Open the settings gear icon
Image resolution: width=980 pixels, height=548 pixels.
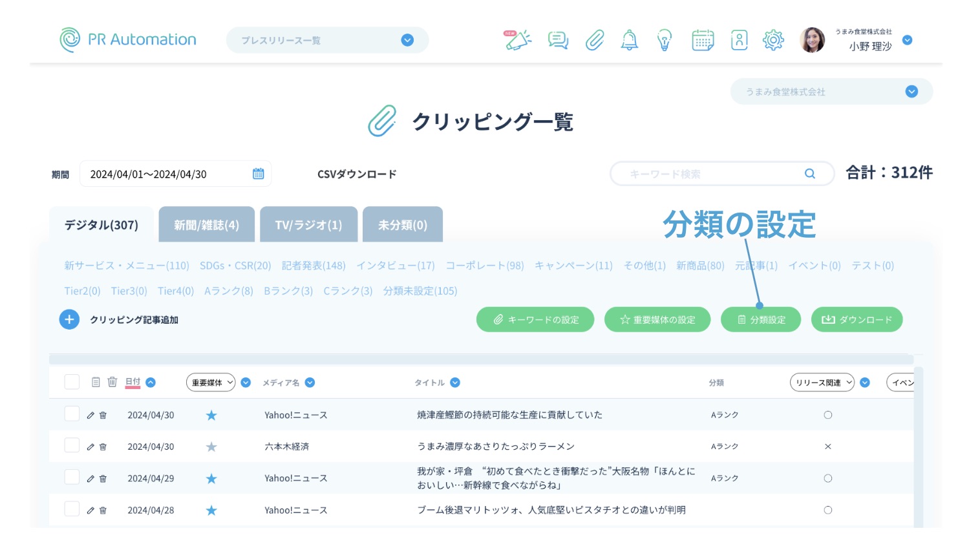point(773,40)
